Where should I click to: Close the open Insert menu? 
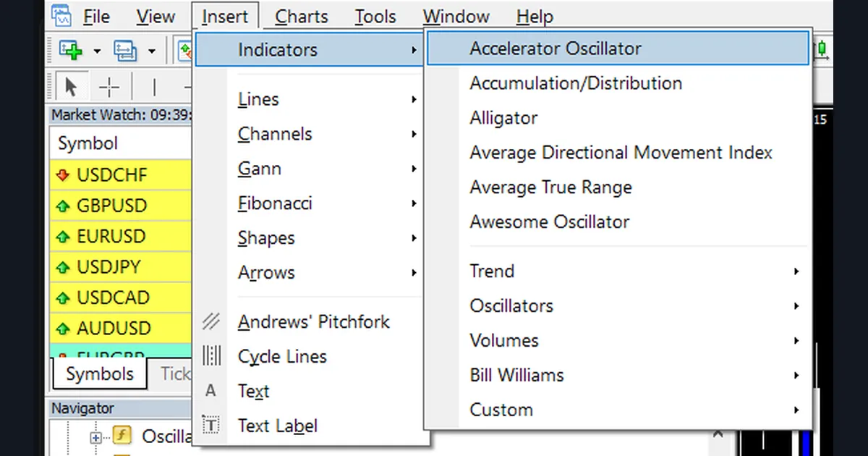225,16
